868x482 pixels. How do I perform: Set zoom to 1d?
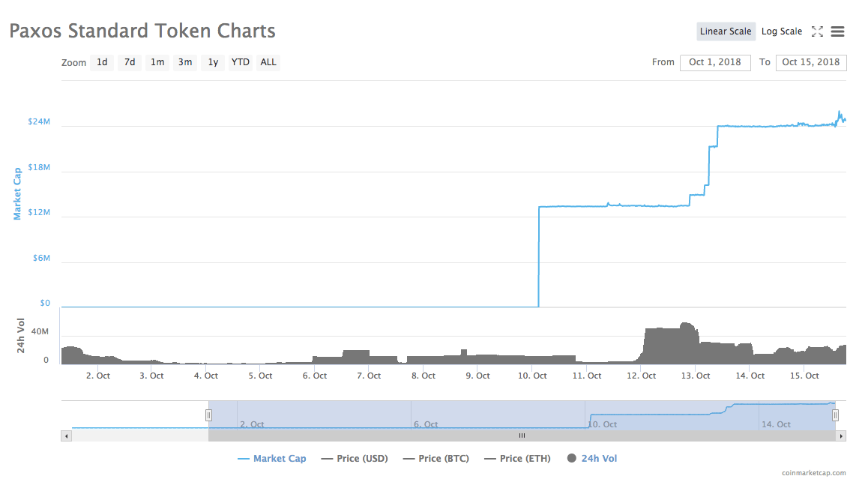tap(102, 62)
